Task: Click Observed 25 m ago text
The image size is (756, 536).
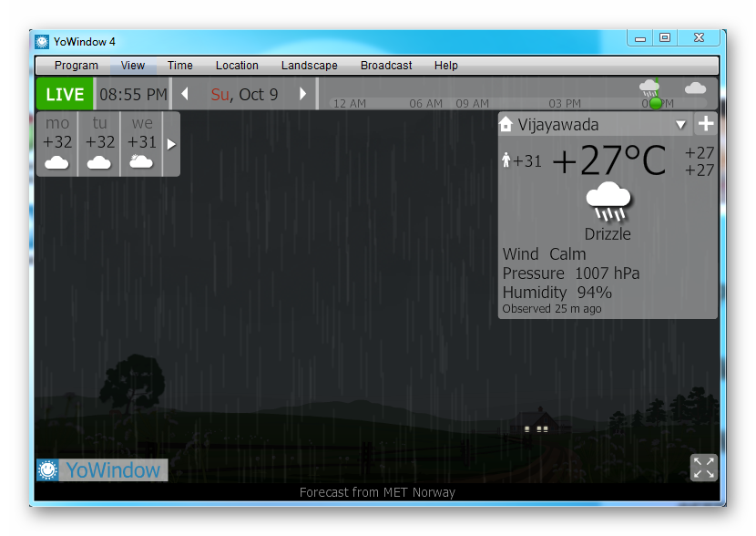Action: tap(552, 309)
